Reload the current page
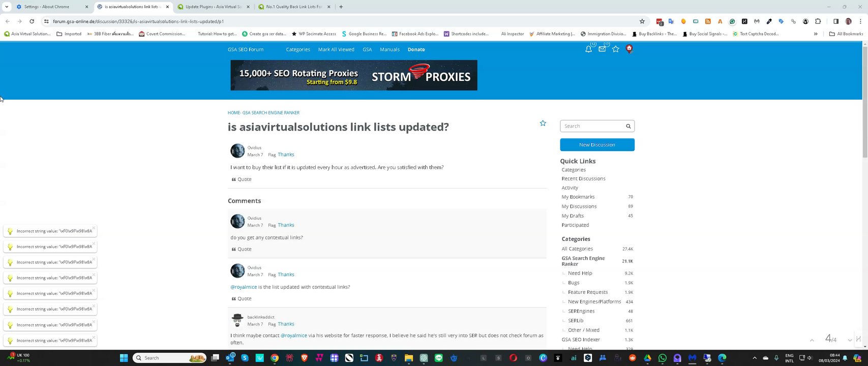The width and height of the screenshot is (868, 366). click(32, 21)
